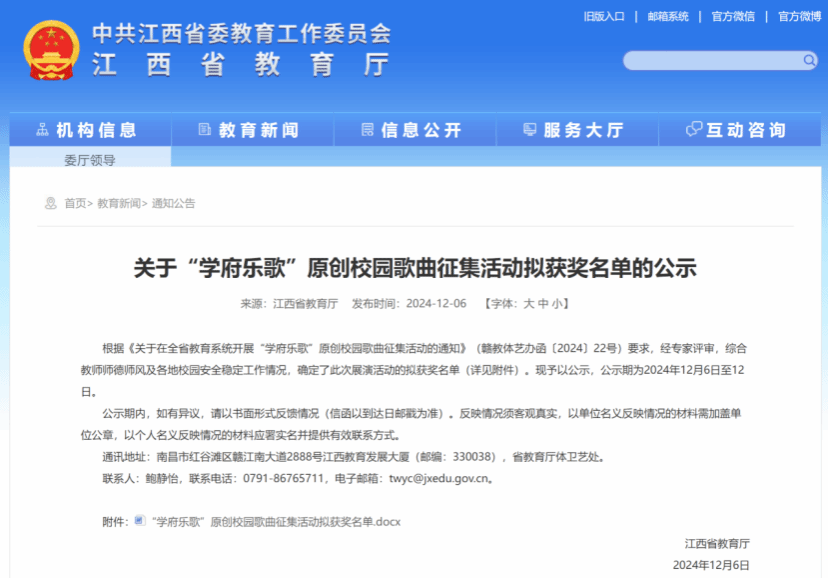
Task: Click the 信息公开 document icon
Action: coord(367,130)
